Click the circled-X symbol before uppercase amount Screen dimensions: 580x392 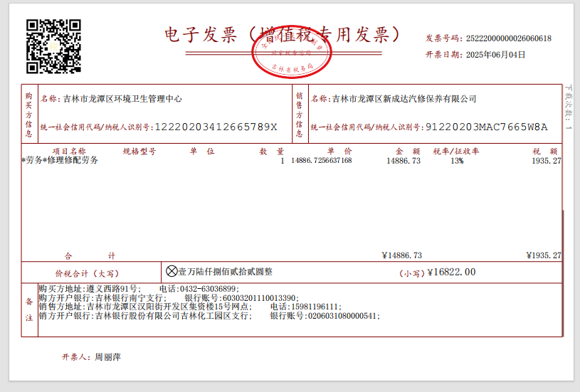click(172, 272)
